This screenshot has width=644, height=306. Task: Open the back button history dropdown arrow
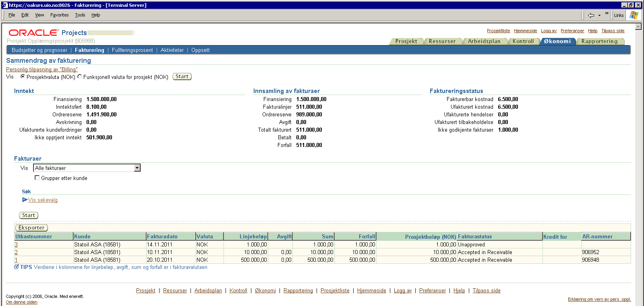(599, 15)
